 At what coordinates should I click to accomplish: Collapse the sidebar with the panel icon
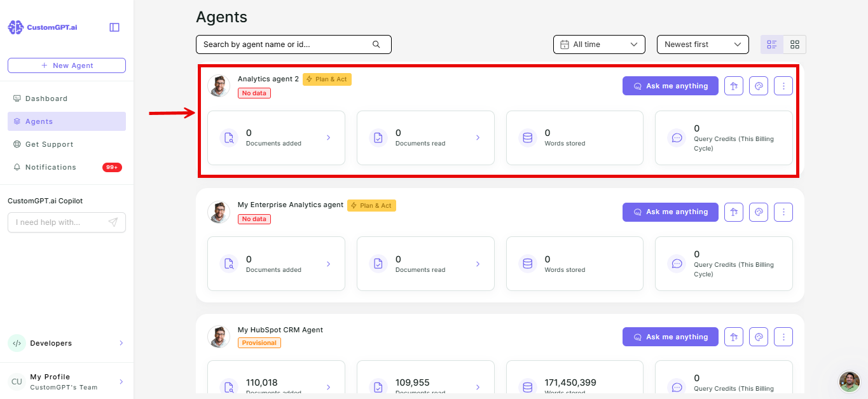[x=114, y=27]
